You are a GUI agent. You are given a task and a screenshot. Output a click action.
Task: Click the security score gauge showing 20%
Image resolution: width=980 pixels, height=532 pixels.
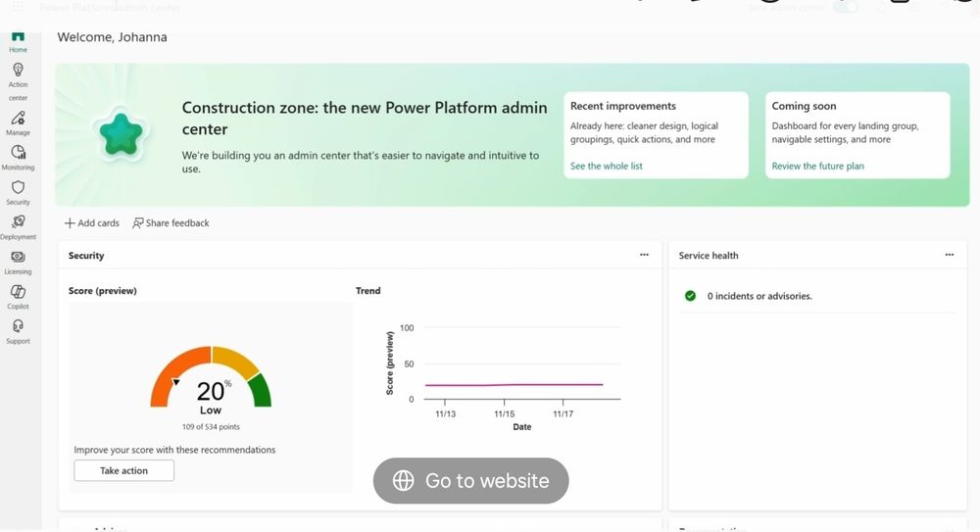211,377
